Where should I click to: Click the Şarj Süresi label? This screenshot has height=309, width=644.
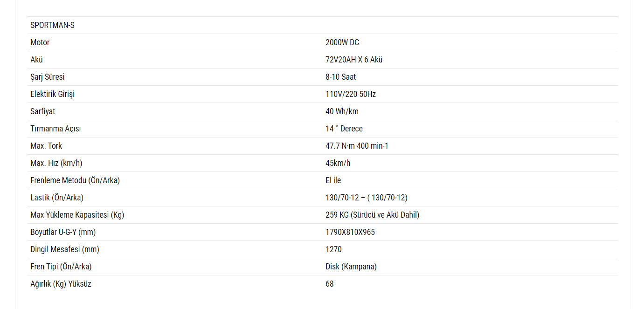coord(48,77)
